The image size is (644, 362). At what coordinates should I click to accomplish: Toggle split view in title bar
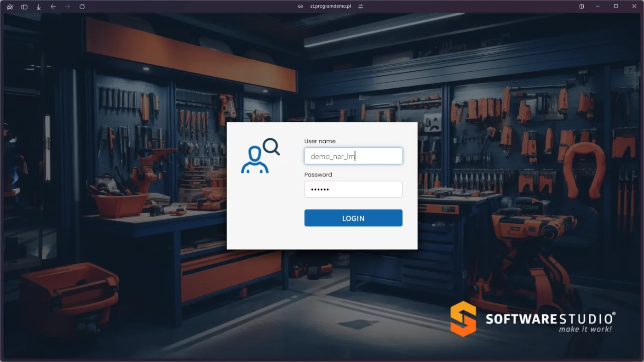pyautogui.click(x=581, y=6)
